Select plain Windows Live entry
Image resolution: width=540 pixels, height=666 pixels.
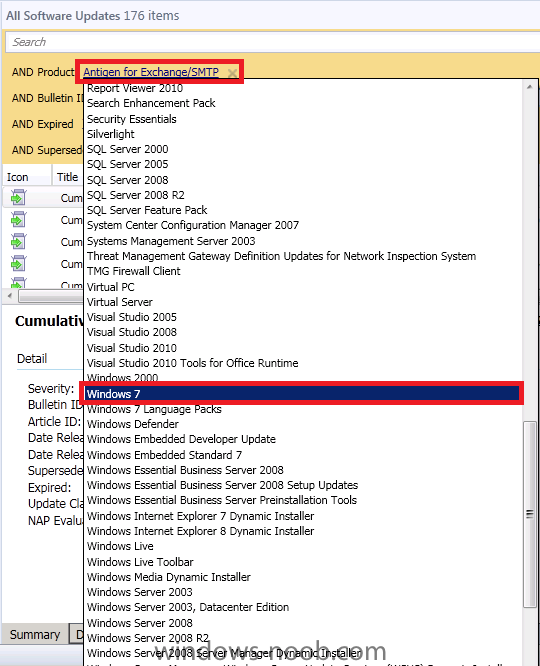(120, 546)
